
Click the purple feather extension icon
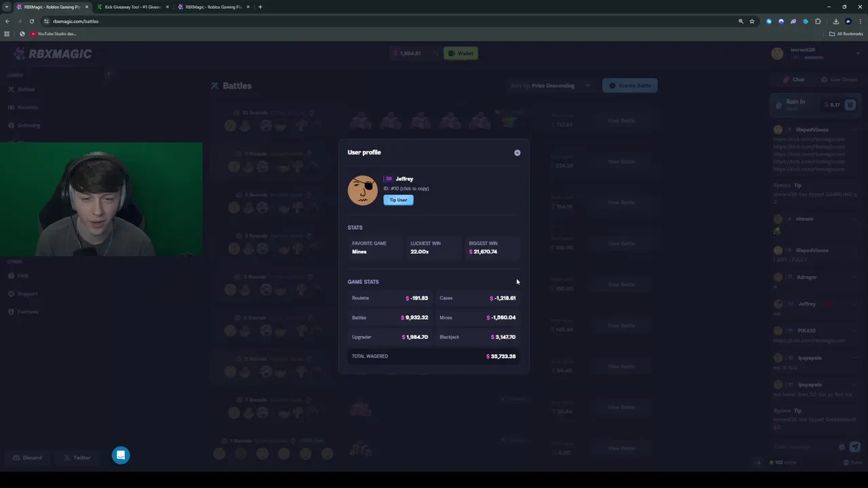click(793, 21)
